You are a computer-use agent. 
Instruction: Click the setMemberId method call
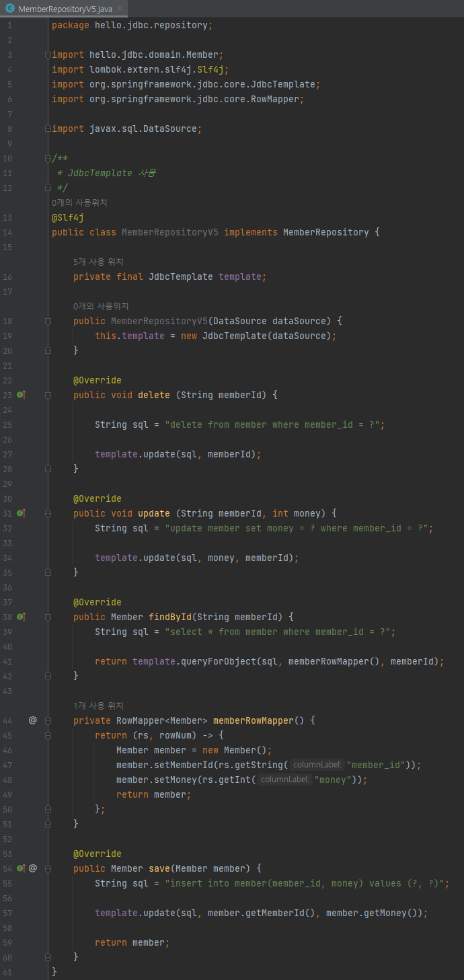pyautogui.click(x=184, y=765)
